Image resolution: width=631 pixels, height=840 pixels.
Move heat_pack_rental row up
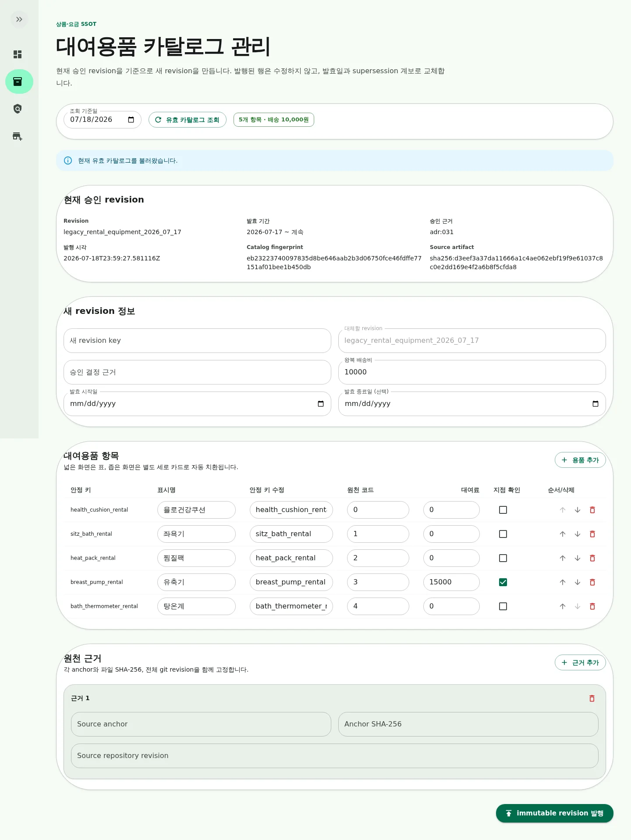pos(563,558)
